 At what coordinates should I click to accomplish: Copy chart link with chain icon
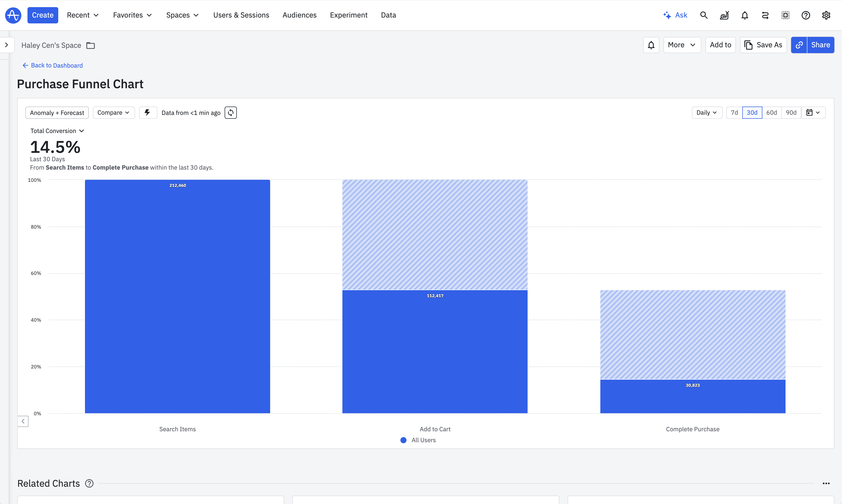click(x=799, y=45)
